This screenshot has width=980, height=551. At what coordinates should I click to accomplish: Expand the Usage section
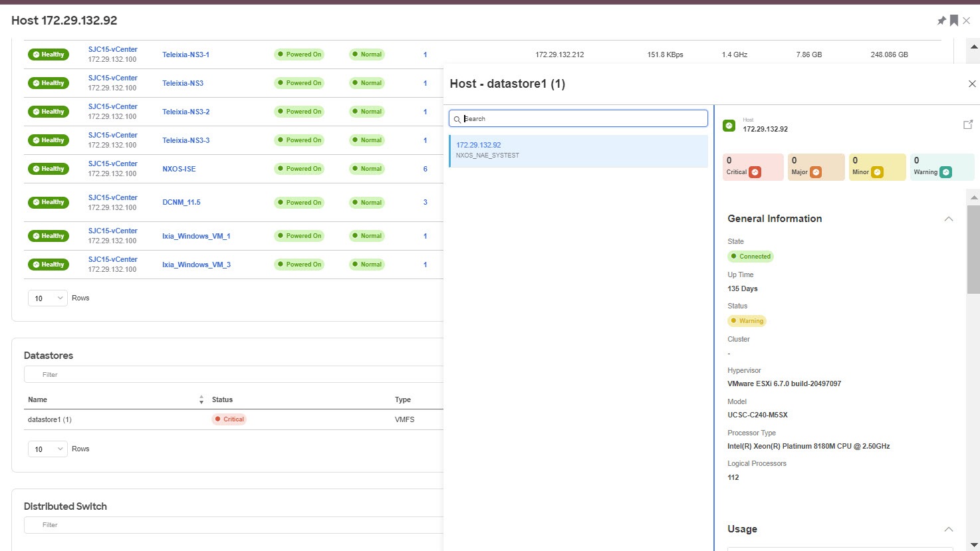(x=948, y=529)
